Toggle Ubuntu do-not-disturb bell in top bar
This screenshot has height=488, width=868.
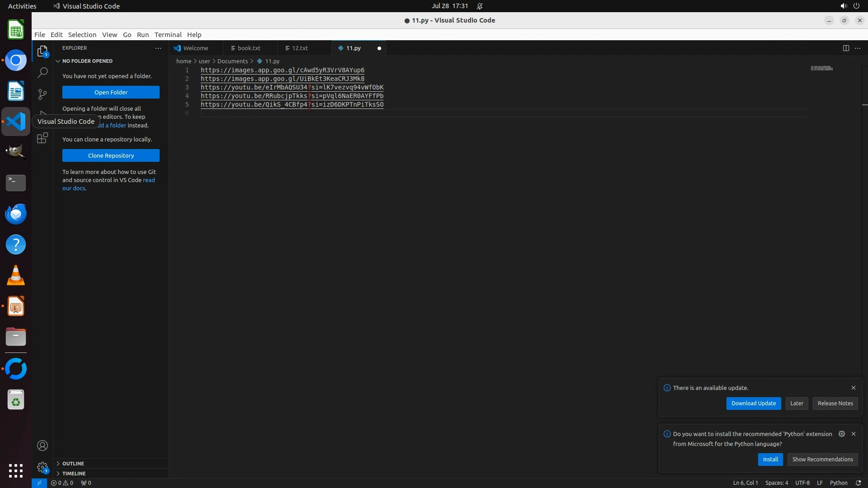coord(480,6)
